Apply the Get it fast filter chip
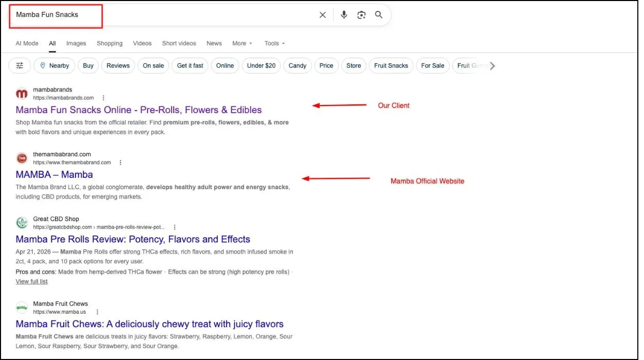644x360 pixels. coord(190,65)
